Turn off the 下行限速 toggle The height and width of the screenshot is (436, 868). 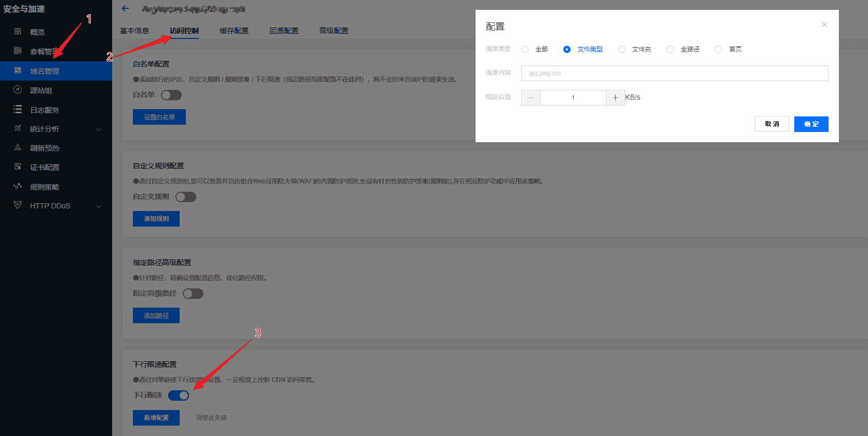179,395
